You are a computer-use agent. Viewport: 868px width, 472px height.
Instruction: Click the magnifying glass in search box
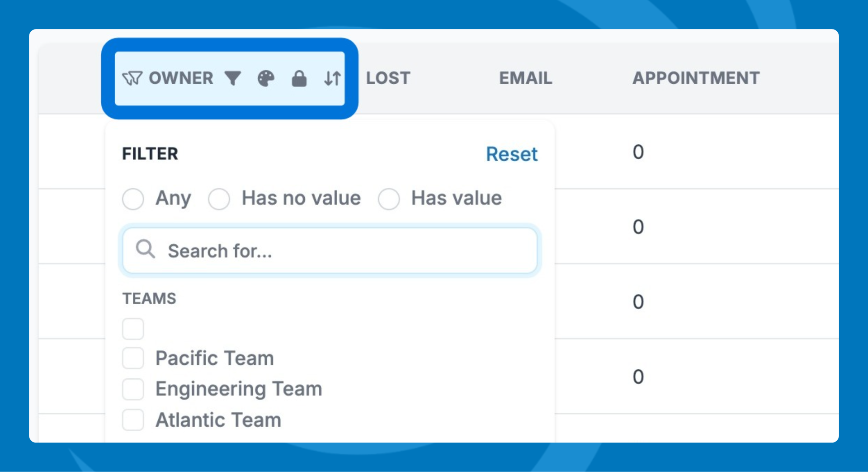146,249
